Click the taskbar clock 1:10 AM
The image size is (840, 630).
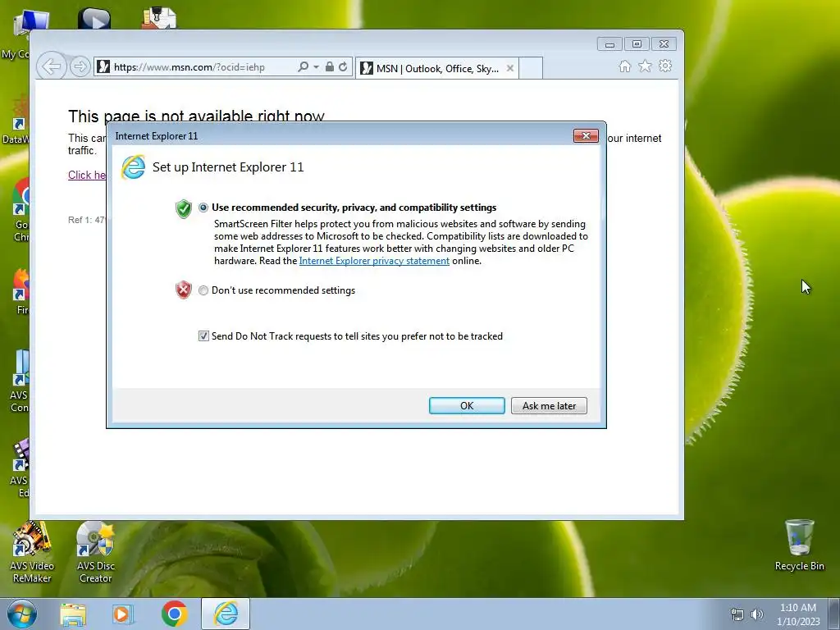coord(798,614)
